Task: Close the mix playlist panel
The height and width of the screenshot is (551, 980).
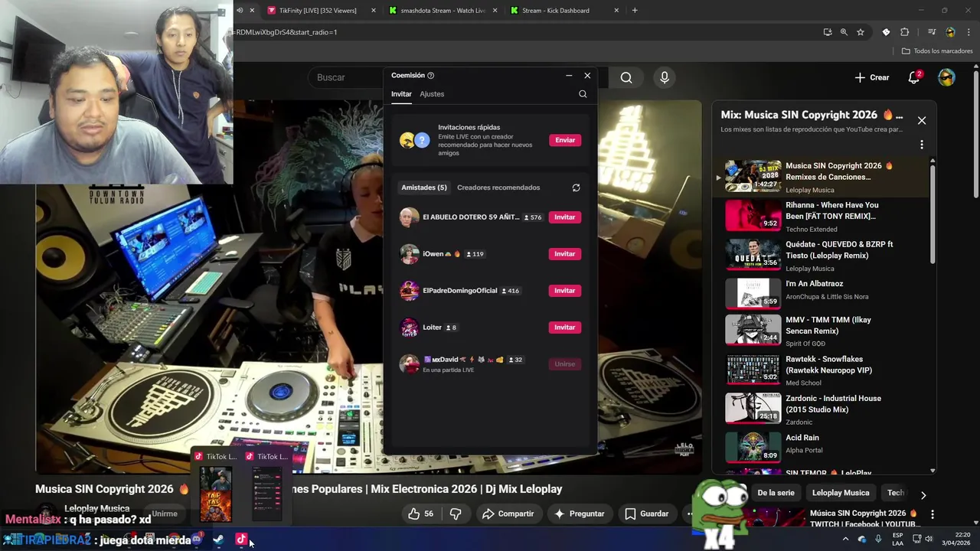Action: tap(922, 121)
